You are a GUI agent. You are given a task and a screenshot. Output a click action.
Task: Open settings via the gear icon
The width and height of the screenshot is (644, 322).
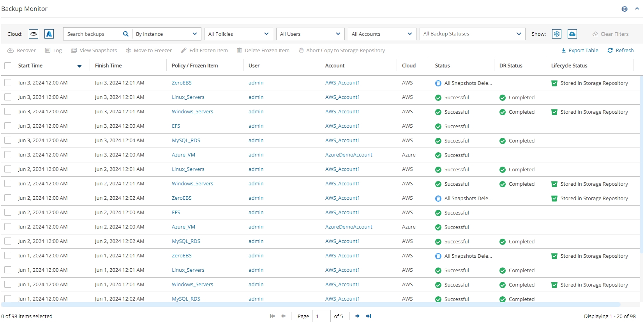pyautogui.click(x=624, y=9)
